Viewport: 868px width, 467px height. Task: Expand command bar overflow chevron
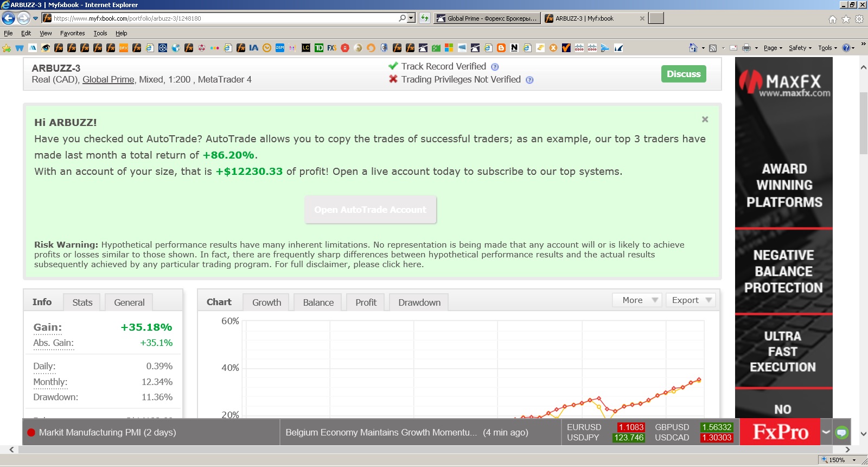[x=863, y=44]
